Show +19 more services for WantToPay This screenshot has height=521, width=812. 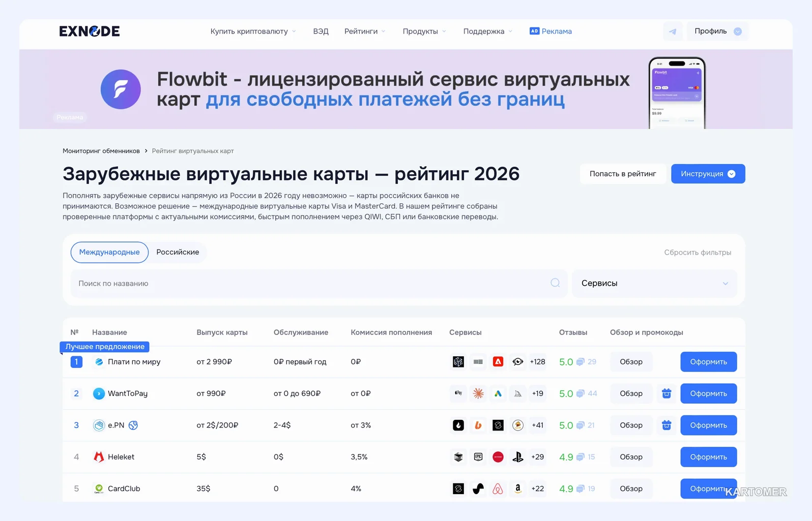[x=537, y=393]
